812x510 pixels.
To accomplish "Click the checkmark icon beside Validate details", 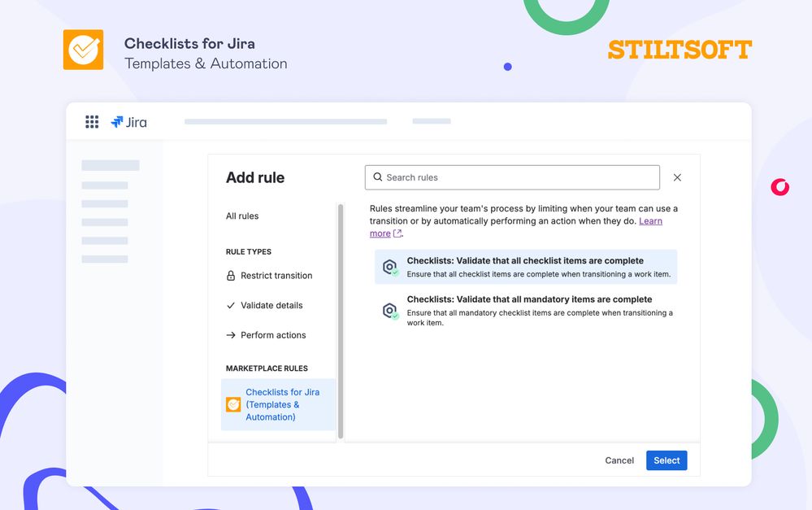I will pyautogui.click(x=231, y=305).
